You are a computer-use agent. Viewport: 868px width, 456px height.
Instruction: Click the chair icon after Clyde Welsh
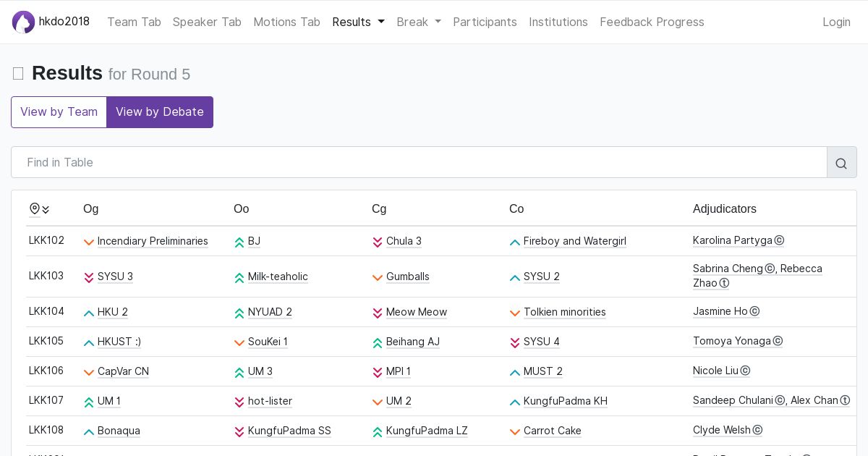[757, 430]
